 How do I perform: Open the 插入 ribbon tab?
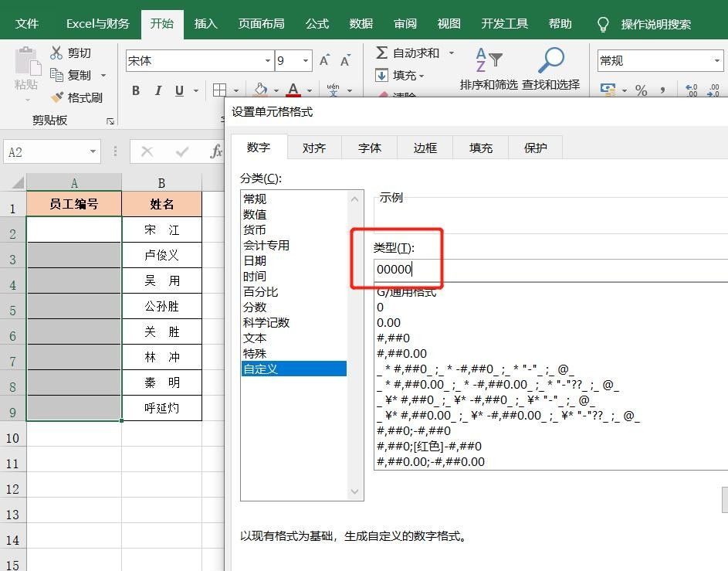point(205,24)
